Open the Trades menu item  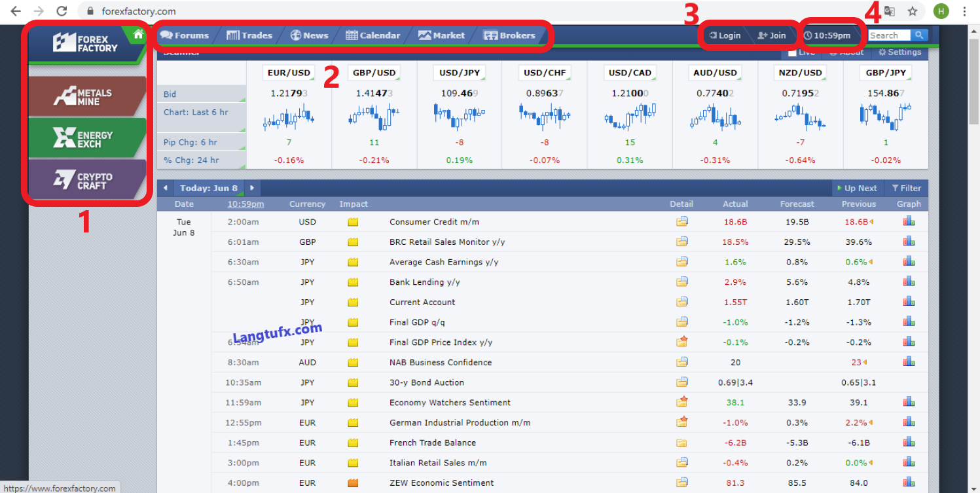click(x=249, y=35)
